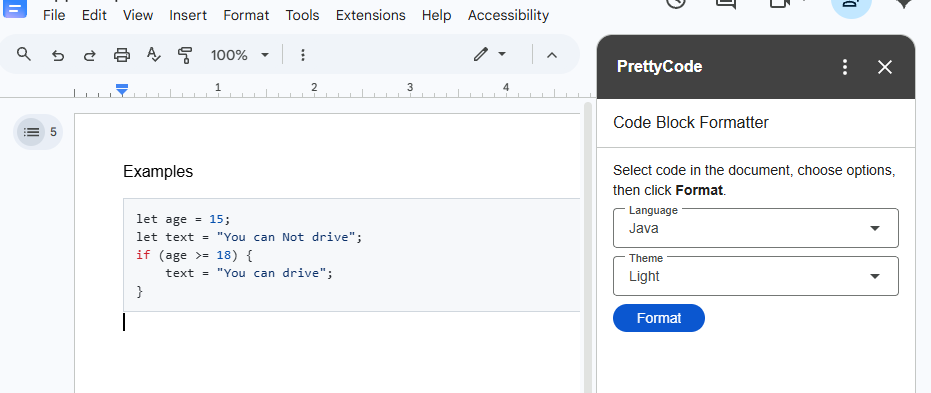Click the Code Block Formatter title
Image resolution: width=931 pixels, height=393 pixels.
[691, 123]
